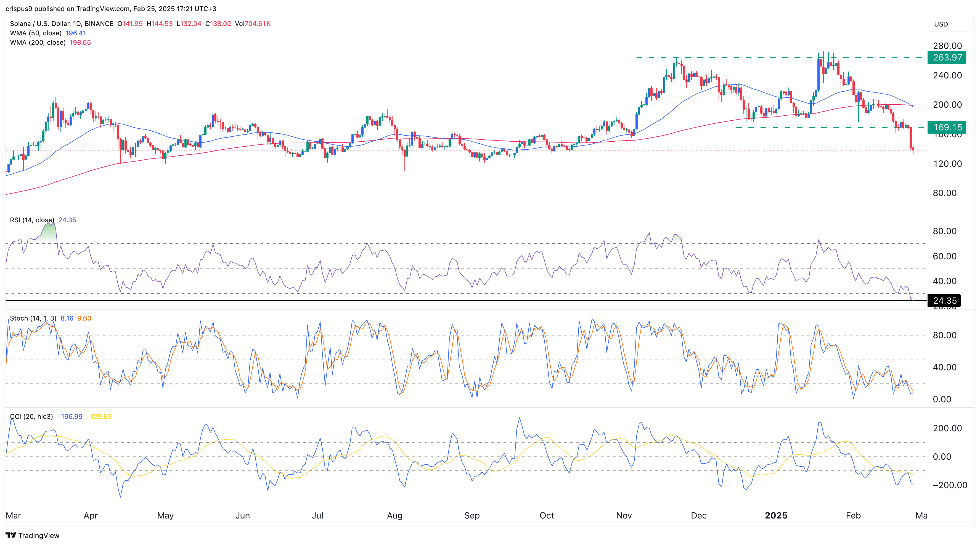This screenshot has width=980, height=545.
Task: Click the Nov label on time axis
Action: (x=624, y=515)
